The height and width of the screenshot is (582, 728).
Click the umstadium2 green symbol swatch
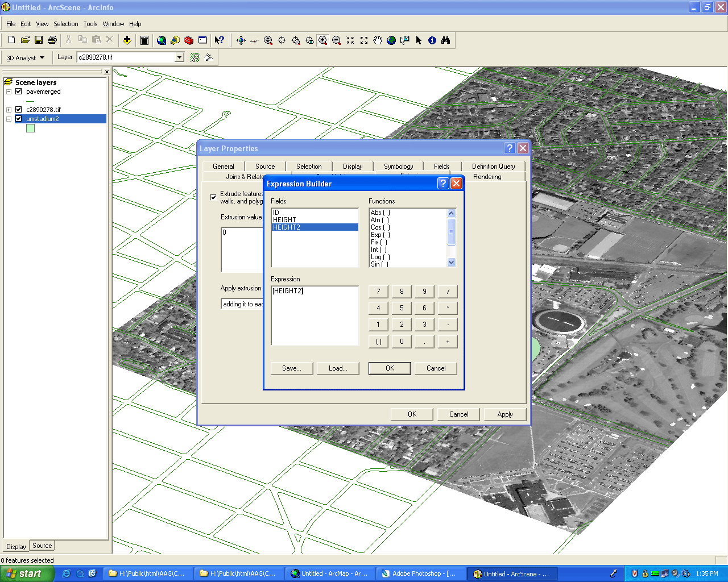[31, 128]
